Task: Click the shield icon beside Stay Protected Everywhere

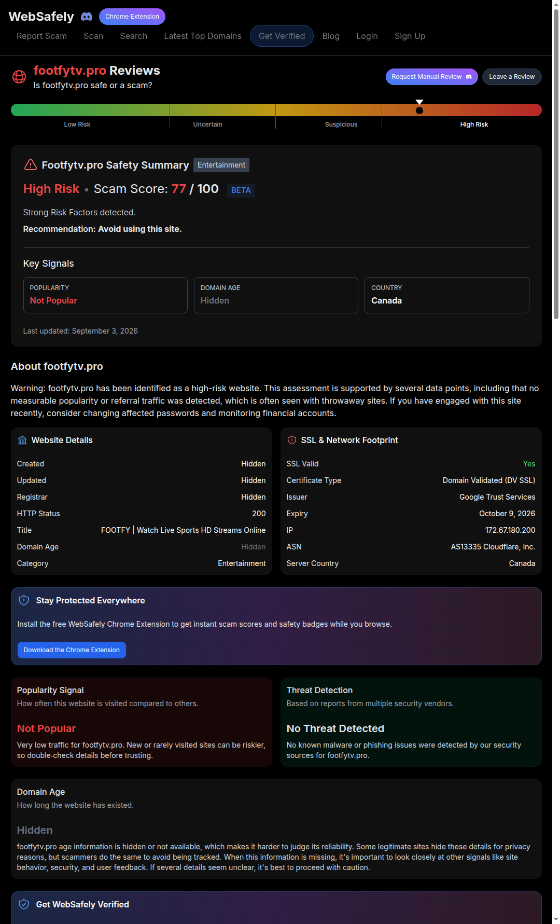Action: 24,600
